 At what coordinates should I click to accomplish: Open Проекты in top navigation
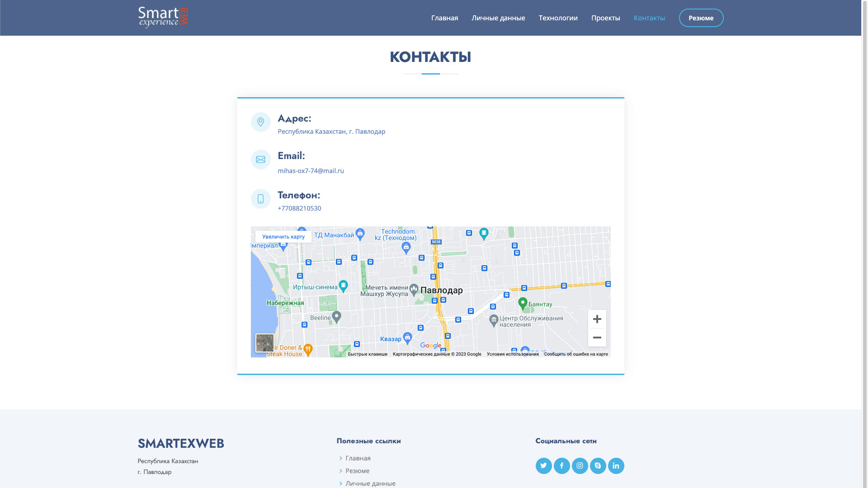605,18
